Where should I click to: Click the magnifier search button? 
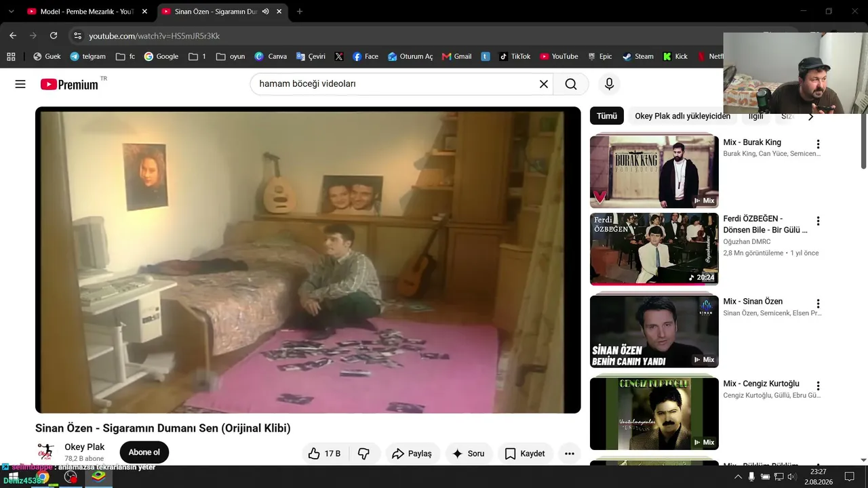point(571,84)
